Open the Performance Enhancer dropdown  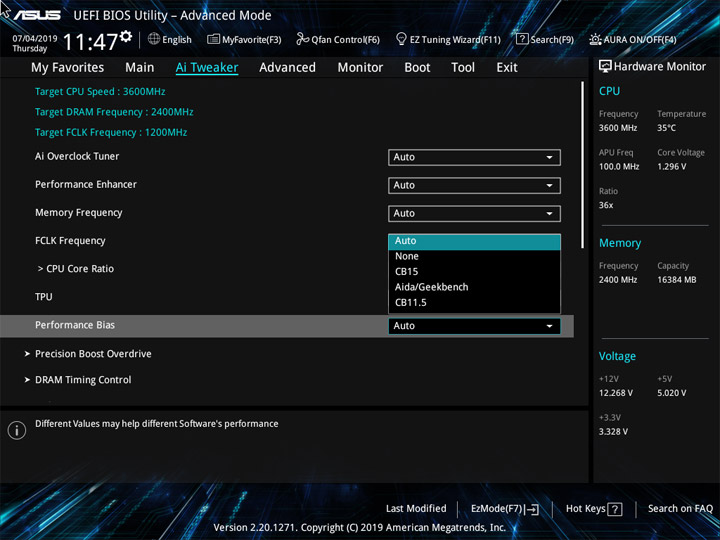474,186
